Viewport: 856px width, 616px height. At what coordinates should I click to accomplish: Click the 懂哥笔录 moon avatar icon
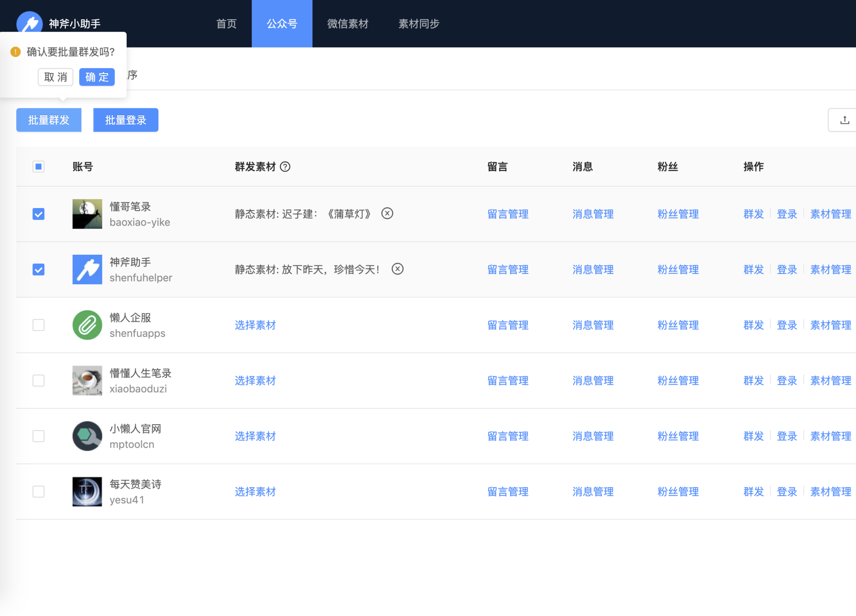(x=87, y=214)
